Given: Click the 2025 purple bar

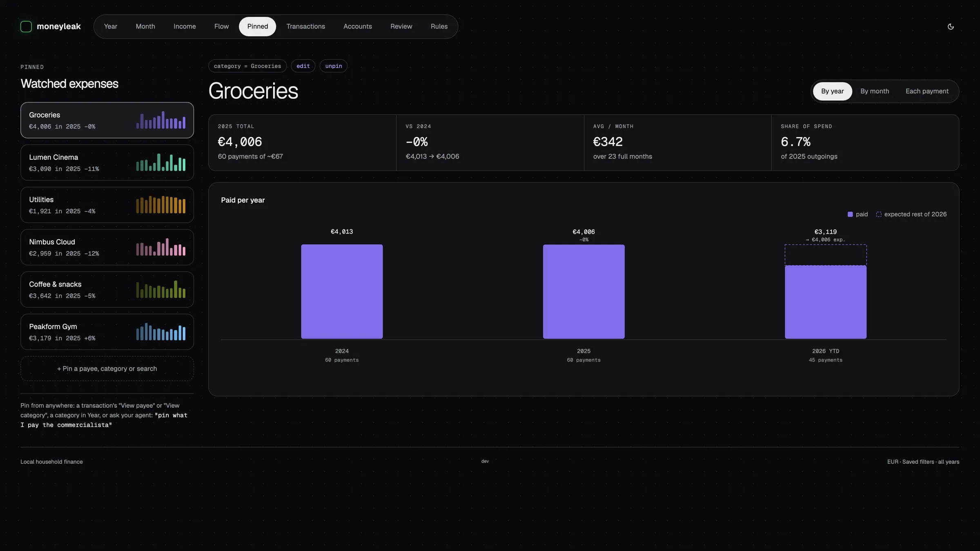Looking at the screenshot, I should click(x=584, y=291).
